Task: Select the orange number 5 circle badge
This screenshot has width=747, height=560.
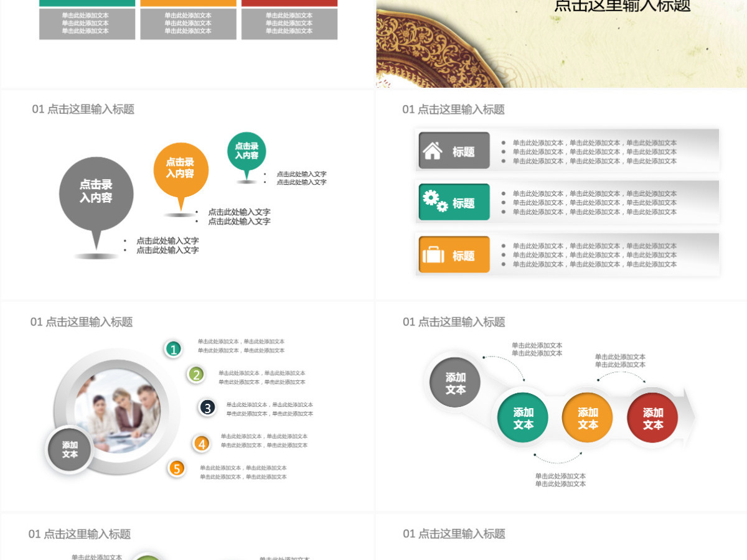Action: 177,469
